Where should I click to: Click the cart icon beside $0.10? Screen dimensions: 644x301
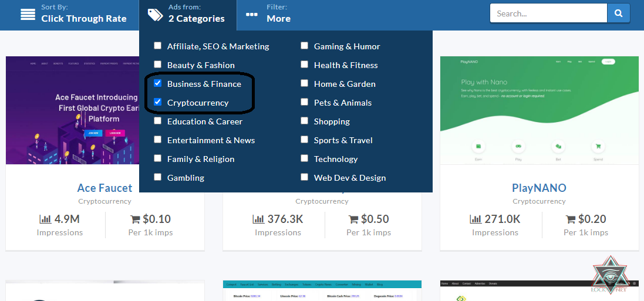coord(135,219)
